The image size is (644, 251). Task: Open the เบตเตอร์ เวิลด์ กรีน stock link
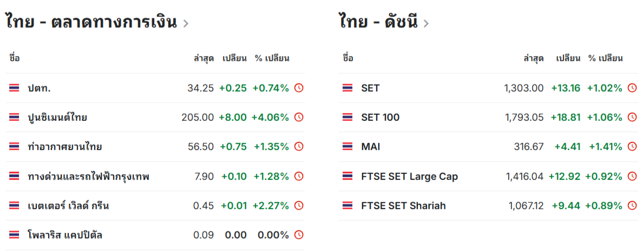(x=69, y=205)
